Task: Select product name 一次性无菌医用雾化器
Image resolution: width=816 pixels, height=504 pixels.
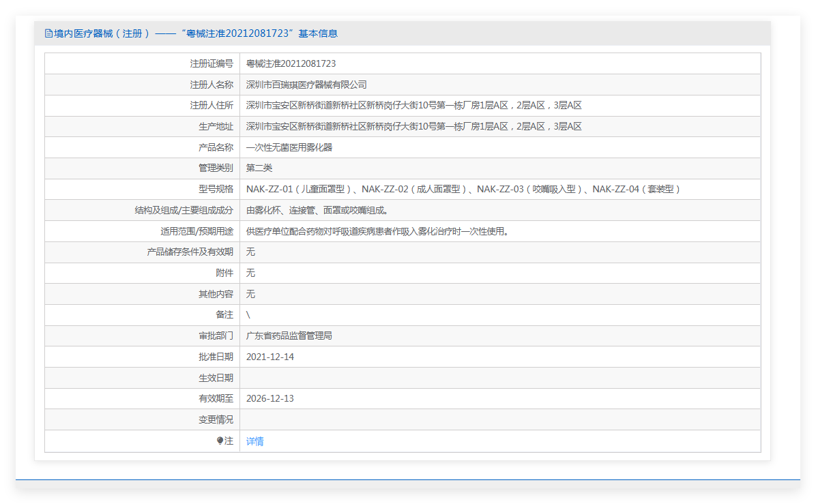Action: [289, 147]
